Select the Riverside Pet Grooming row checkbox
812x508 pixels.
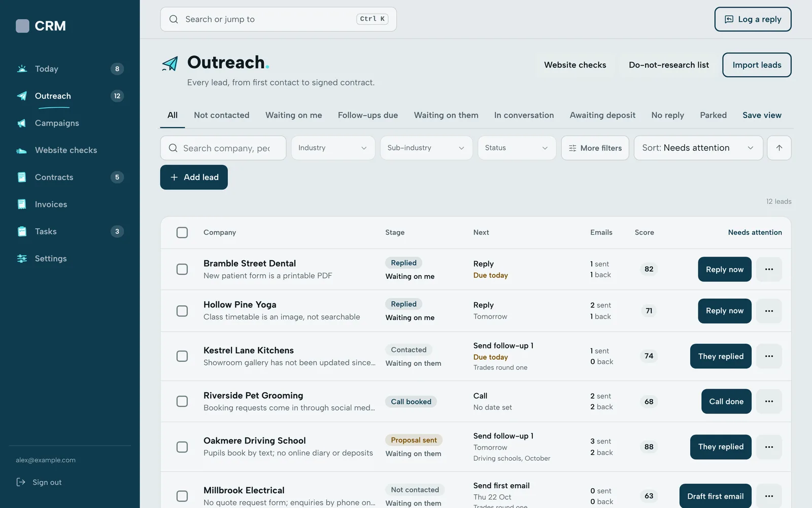pos(182,401)
